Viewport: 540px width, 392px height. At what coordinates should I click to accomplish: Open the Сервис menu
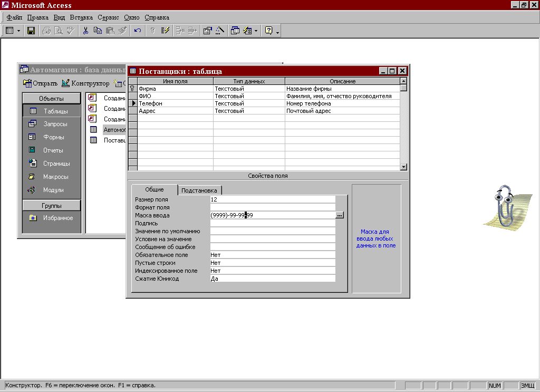[x=108, y=17]
